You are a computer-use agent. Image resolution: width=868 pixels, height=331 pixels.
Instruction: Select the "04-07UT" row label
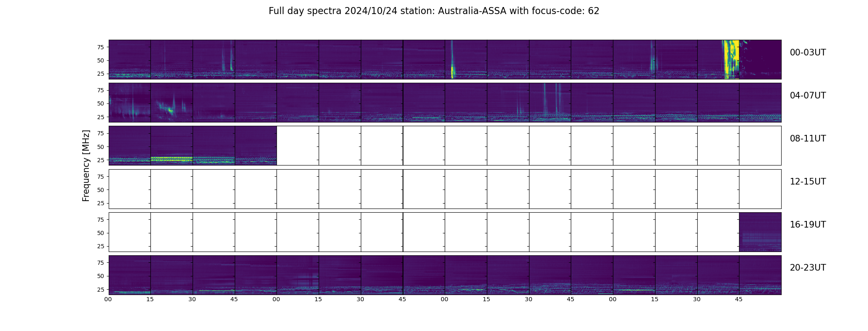click(808, 96)
